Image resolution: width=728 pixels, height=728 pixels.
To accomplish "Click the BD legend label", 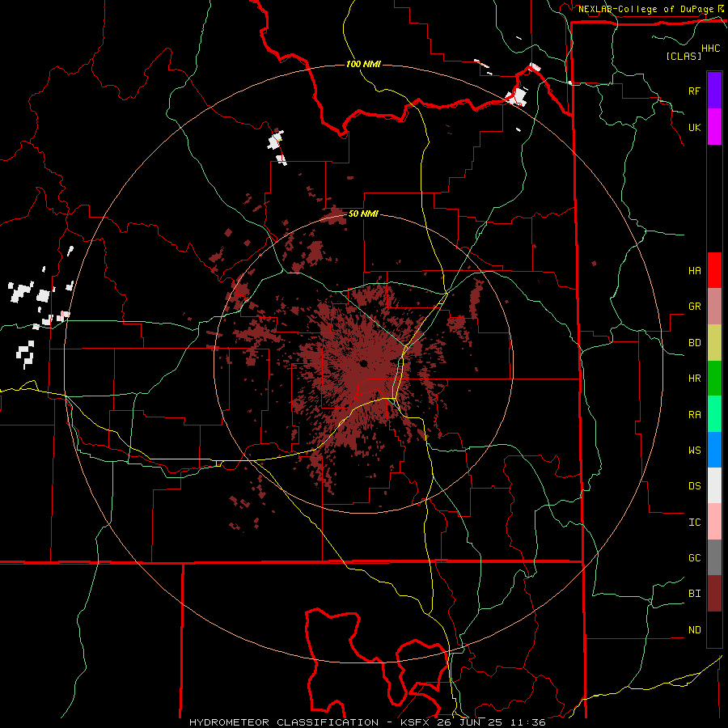I will point(694,343).
